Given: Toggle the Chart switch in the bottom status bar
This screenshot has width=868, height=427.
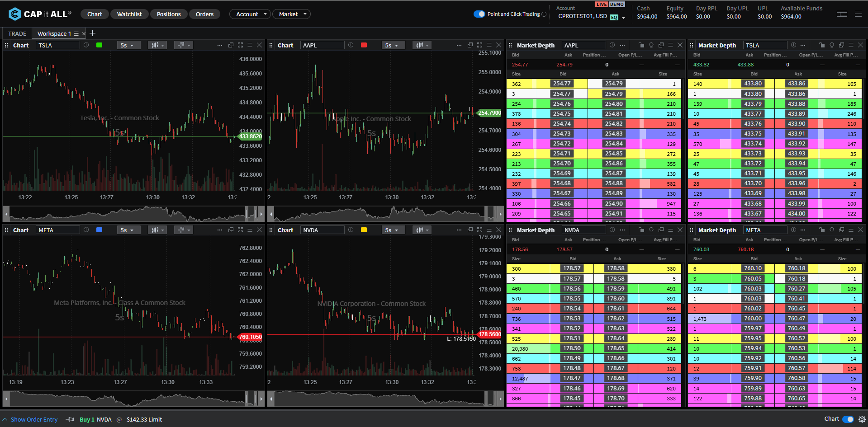Looking at the screenshot, I should [848, 419].
